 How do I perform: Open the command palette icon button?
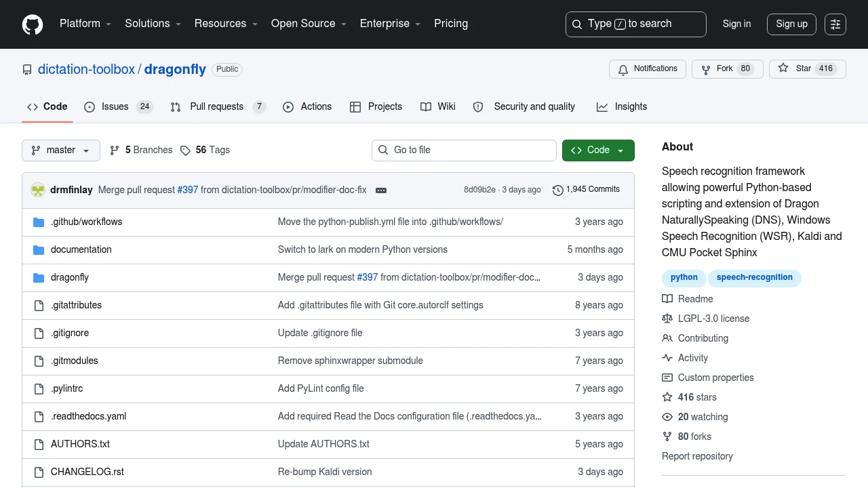pos(835,24)
